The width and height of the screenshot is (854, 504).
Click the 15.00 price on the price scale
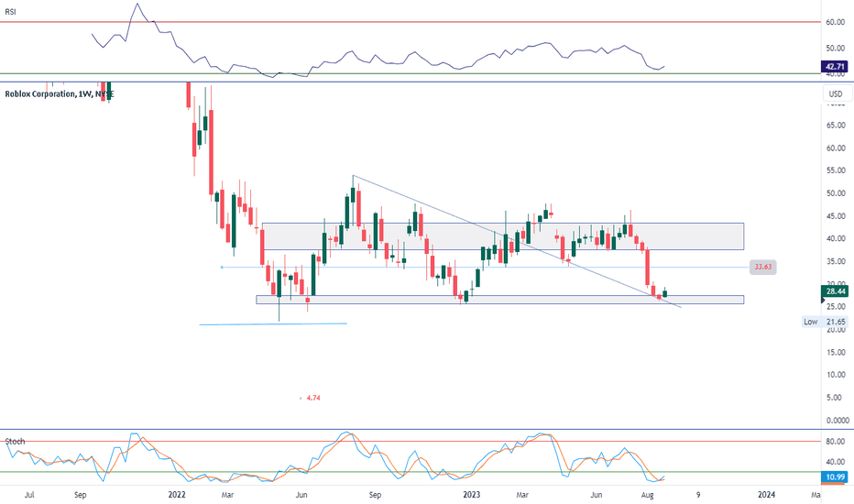(x=836, y=353)
